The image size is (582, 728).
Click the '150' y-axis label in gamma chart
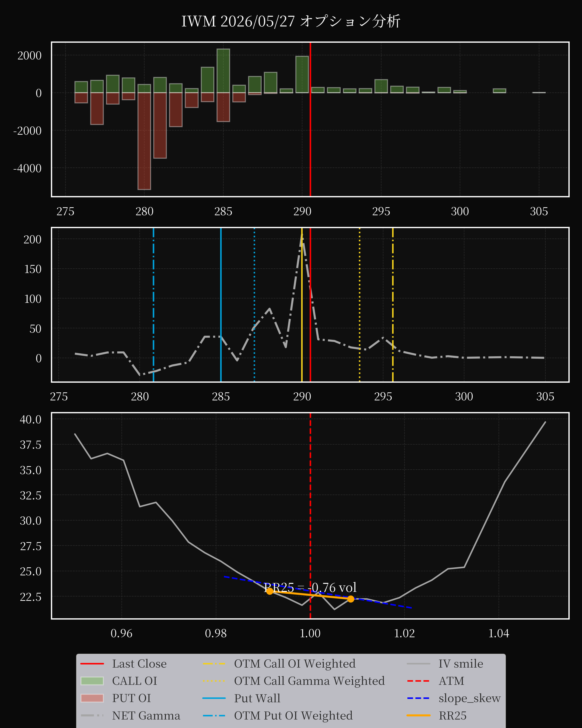tap(33, 269)
